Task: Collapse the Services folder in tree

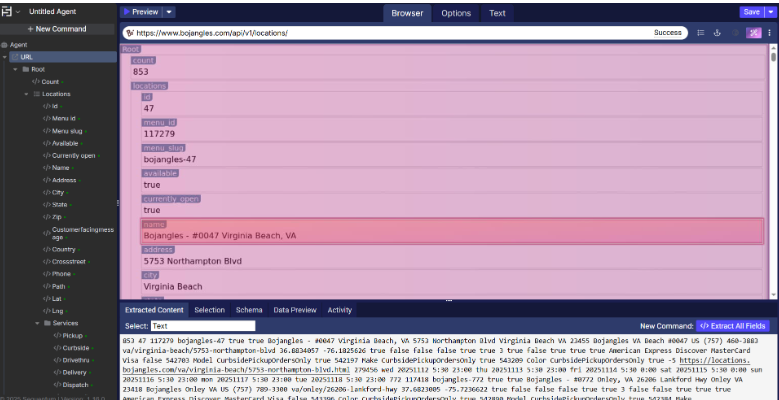Action: (x=37, y=323)
